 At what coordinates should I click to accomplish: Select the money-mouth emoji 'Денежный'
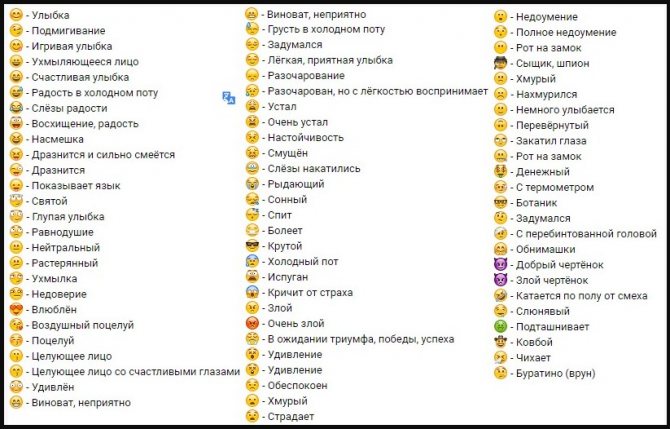point(500,172)
